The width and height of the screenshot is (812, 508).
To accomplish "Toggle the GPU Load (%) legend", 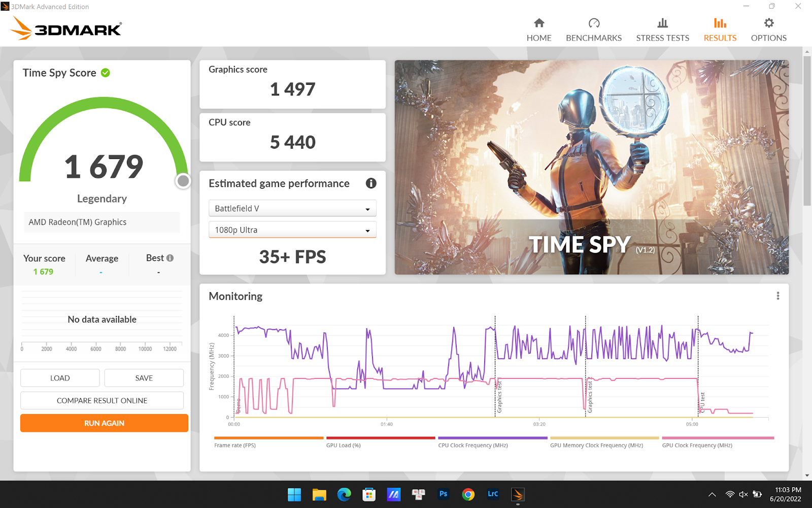I will click(381, 442).
